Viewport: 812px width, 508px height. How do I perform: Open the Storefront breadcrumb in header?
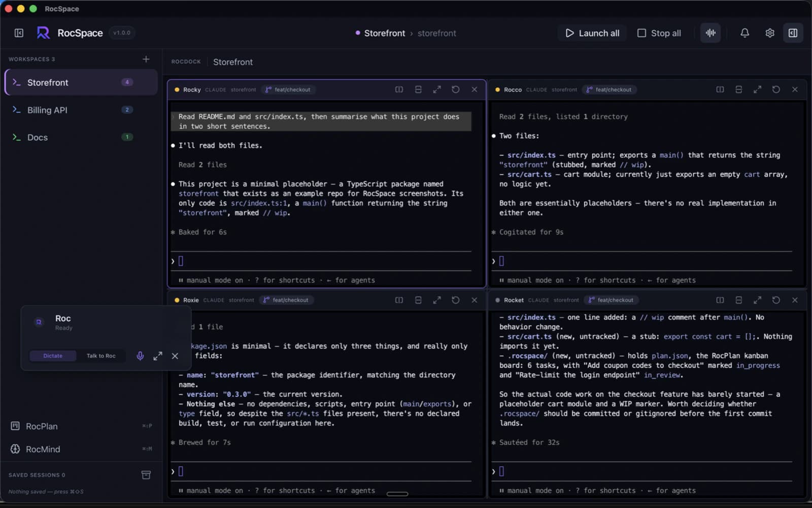[x=384, y=33]
